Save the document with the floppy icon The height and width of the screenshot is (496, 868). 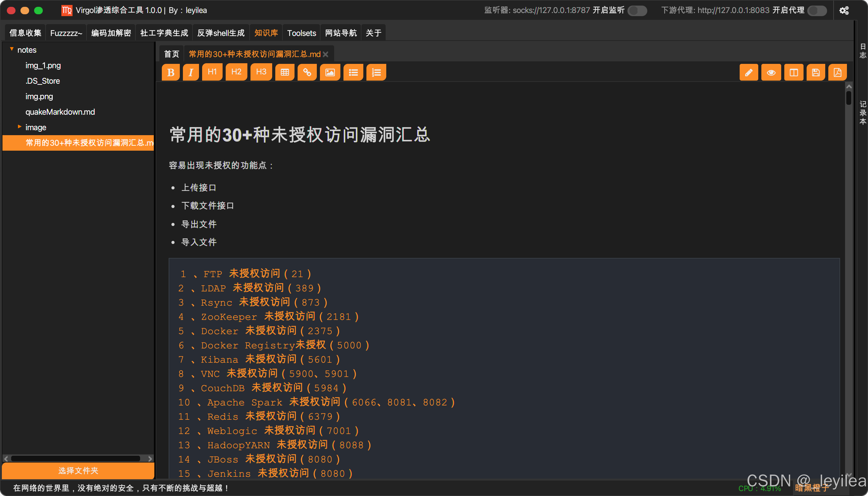click(x=816, y=72)
